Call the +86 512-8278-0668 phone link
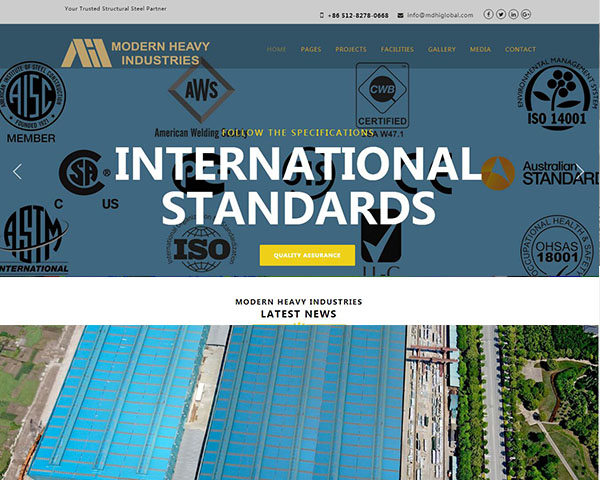The image size is (600, 480). tap(359, 15)
